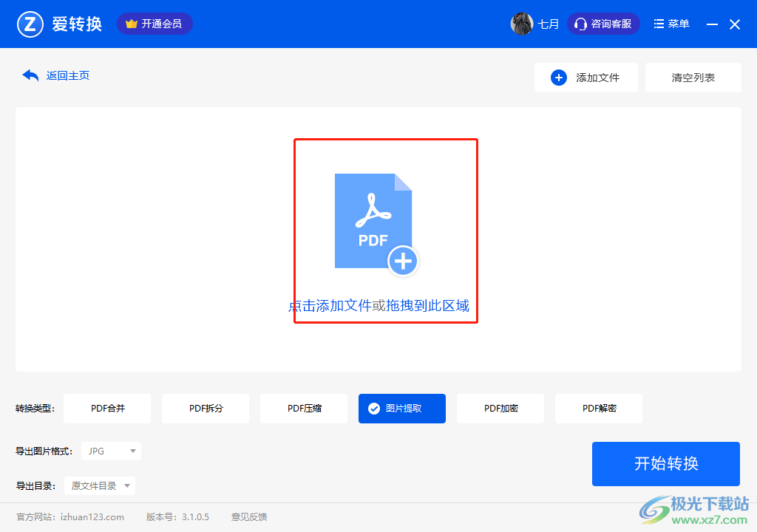Expand the JPG export format dropdown
757x532 pixels.
pyautogui.click(x=112, y=451)
